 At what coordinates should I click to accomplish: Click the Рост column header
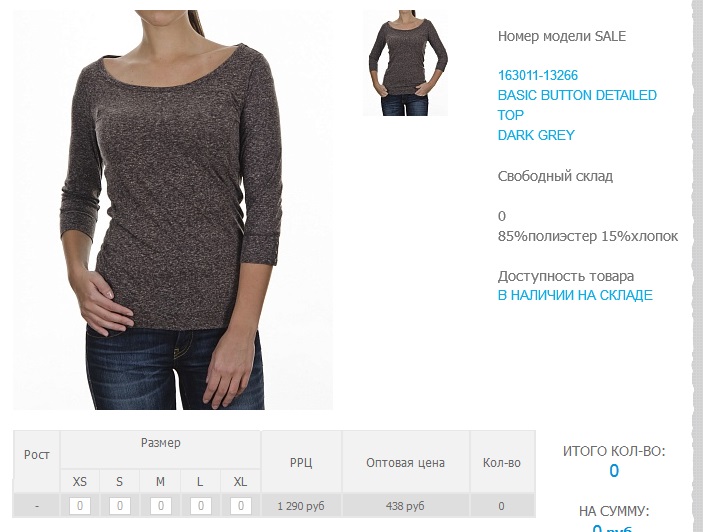(36, 454)
